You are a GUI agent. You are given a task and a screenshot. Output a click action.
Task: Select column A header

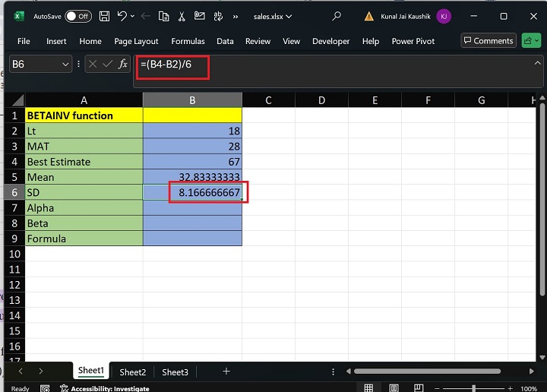point(84,100)
